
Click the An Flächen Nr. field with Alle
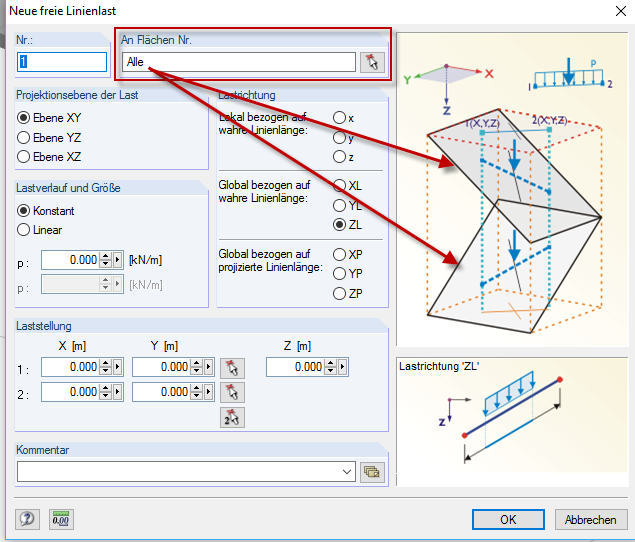pos(239,62)
